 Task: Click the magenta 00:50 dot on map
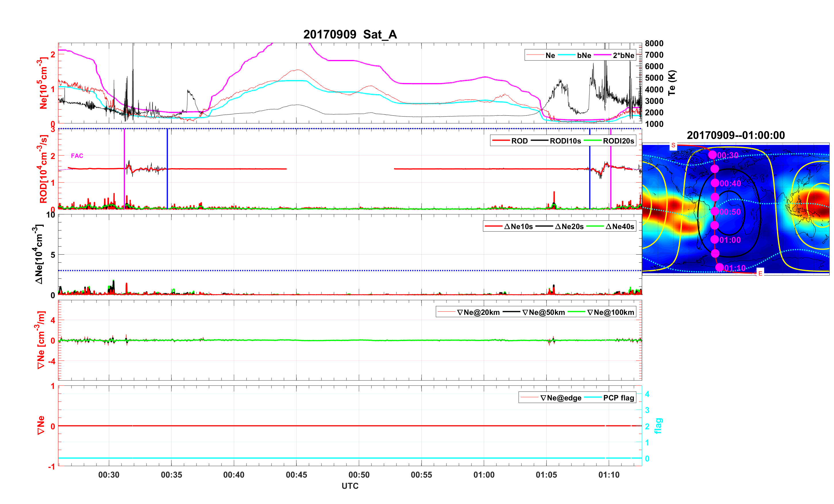tap(714, 212)
